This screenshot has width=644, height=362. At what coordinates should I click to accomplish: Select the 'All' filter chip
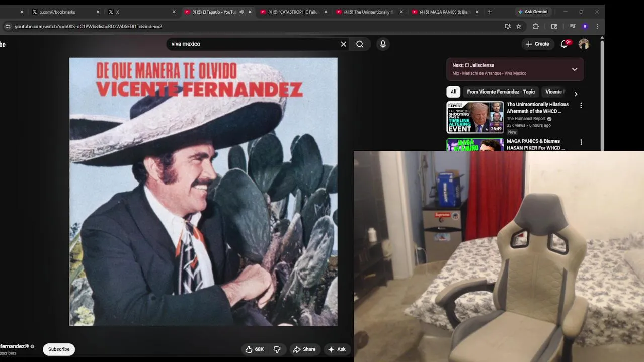(x=453, y=92)
